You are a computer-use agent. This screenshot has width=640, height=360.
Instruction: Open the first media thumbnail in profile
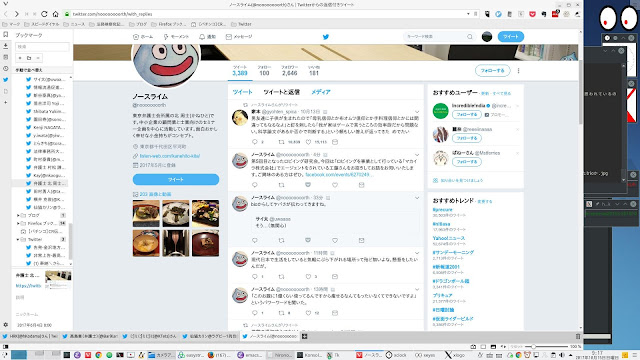146,213
